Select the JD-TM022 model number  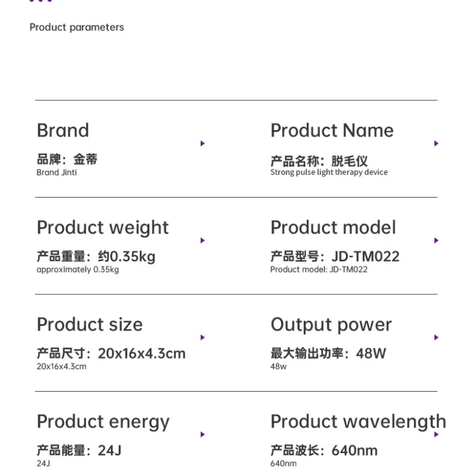366,257
